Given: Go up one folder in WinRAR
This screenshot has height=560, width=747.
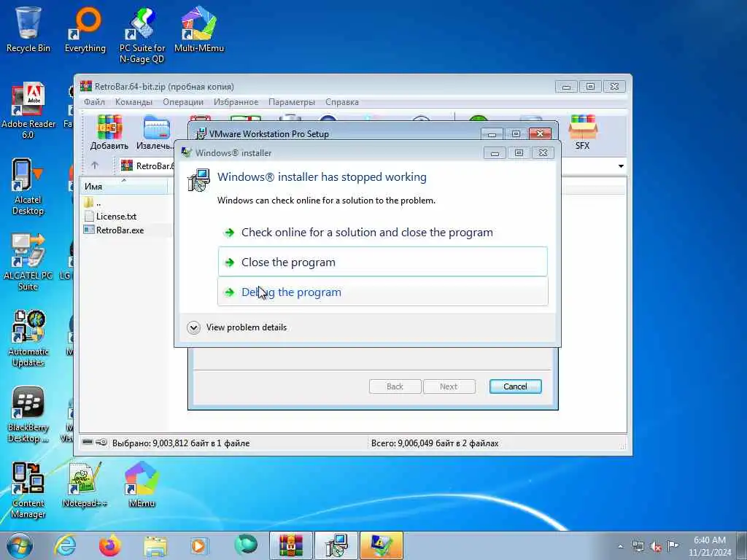Looking at the screenshot, I should tap(95, 166).
